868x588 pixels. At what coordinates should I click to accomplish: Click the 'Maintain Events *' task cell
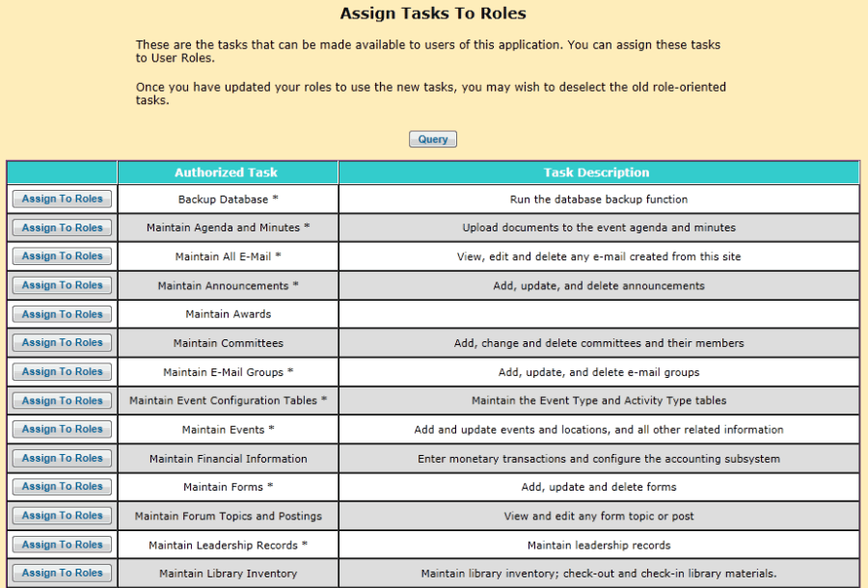[x=228, y=430]
